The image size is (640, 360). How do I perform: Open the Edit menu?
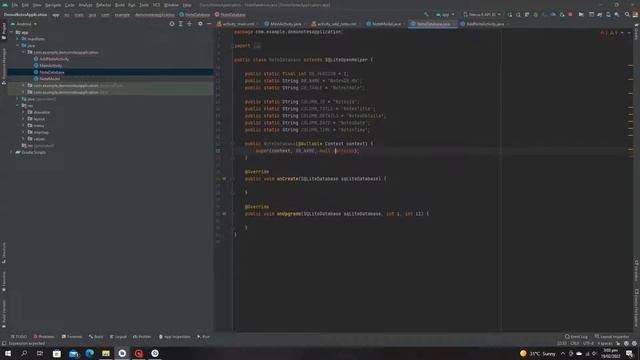click(x=25, y=5)
